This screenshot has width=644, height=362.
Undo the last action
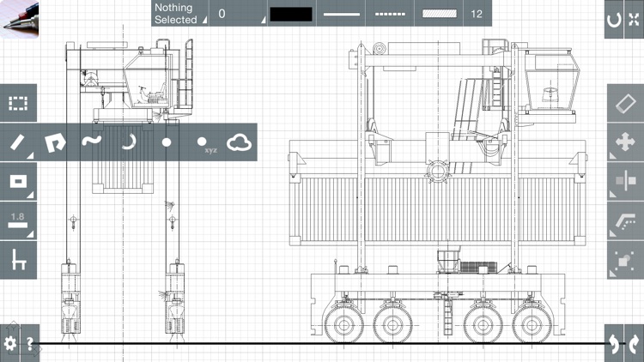[x=614, y=343]
